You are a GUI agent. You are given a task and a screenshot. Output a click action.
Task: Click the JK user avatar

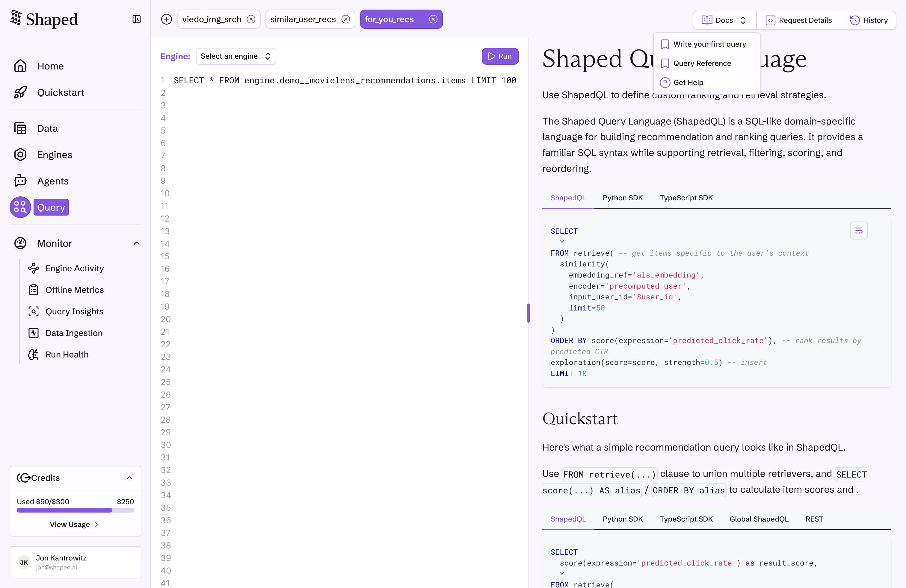click(x=24, y=563)
